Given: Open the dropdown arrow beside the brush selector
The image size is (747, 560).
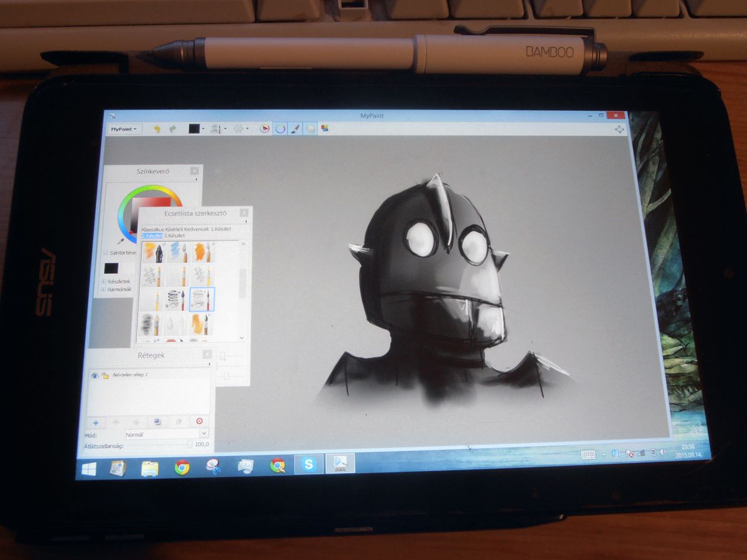Looking at the screenshot, I should [x=225, y=129].
